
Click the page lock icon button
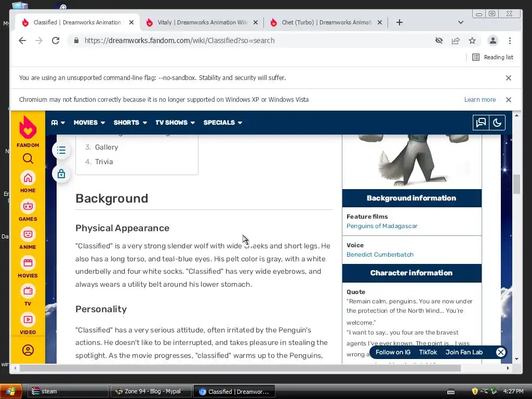pyautogui.click(x=61, y=174)
